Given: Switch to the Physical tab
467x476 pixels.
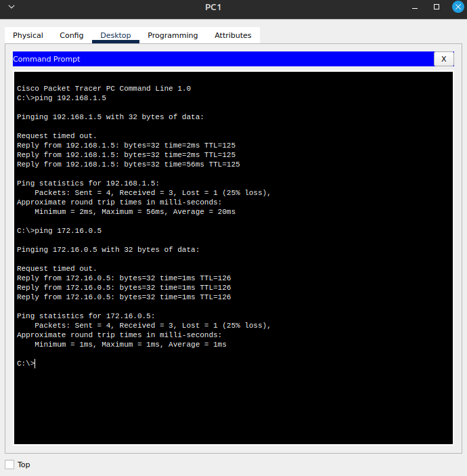Looking at the screenshot, I should (28, 35).
